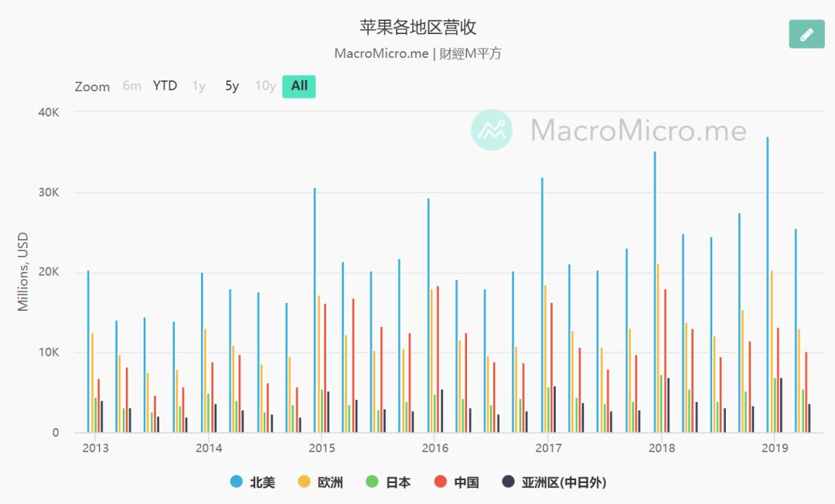835x504 pixels.
Task: Select the 5y zoom range
Action: 232,86
